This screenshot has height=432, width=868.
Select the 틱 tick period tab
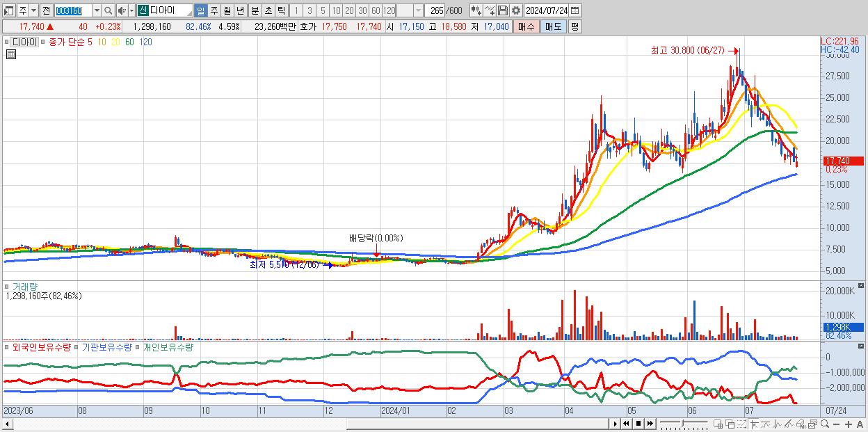click(x=281, y=10)
